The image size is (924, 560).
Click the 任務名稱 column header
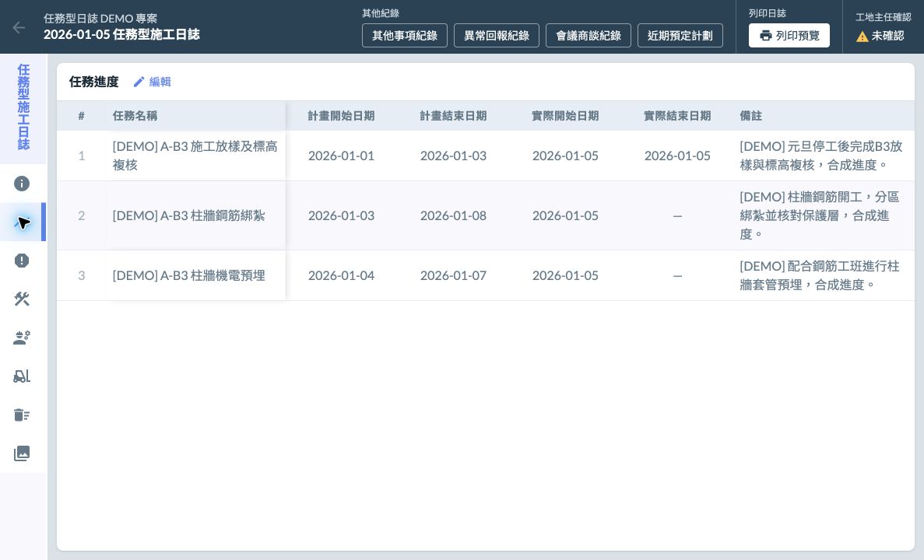(x=135, y=116)
